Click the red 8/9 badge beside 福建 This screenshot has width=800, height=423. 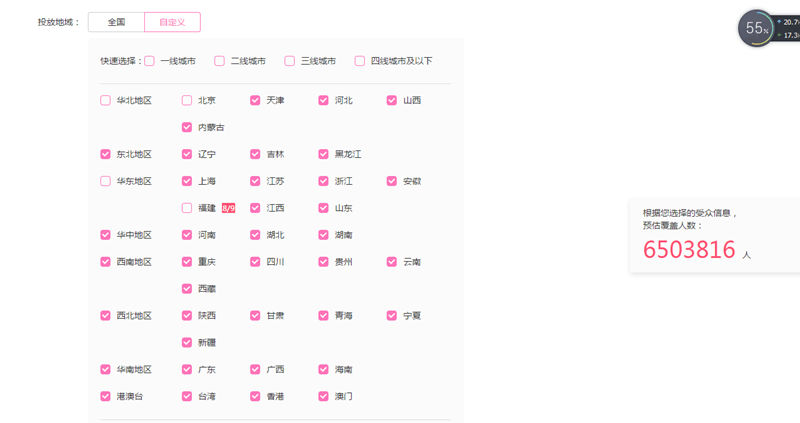229,208
